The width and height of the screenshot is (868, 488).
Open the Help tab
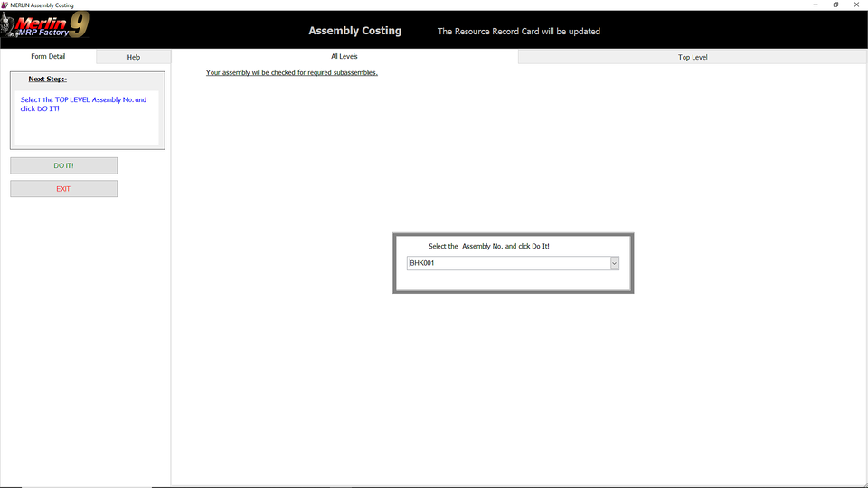point(134,57)
